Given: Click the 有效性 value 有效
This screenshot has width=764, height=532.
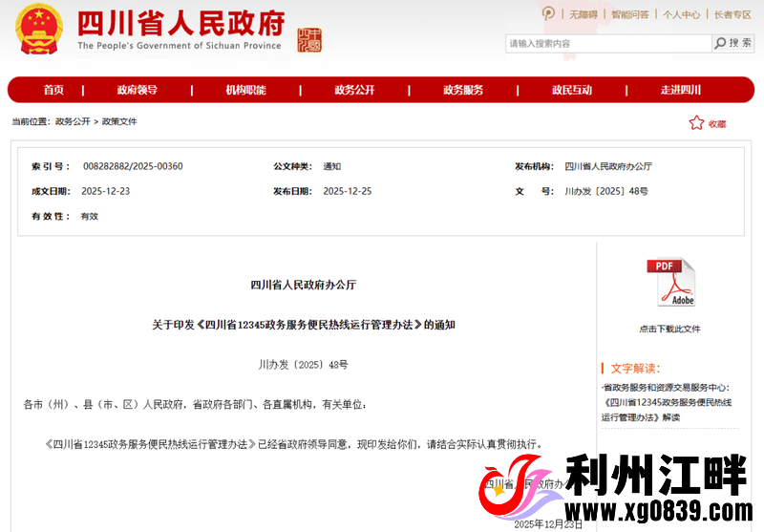Looking at the screenshot, I should 90,216.
